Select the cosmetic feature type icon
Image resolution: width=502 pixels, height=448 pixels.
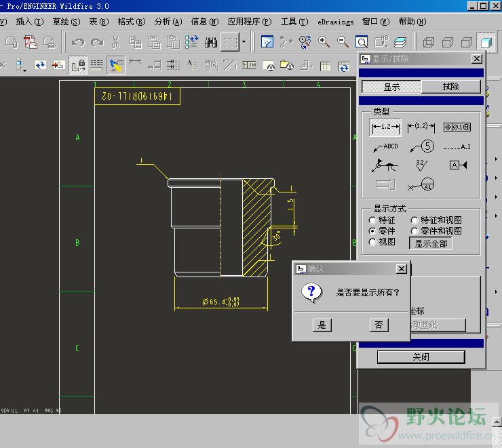click(x=385, y=185)
